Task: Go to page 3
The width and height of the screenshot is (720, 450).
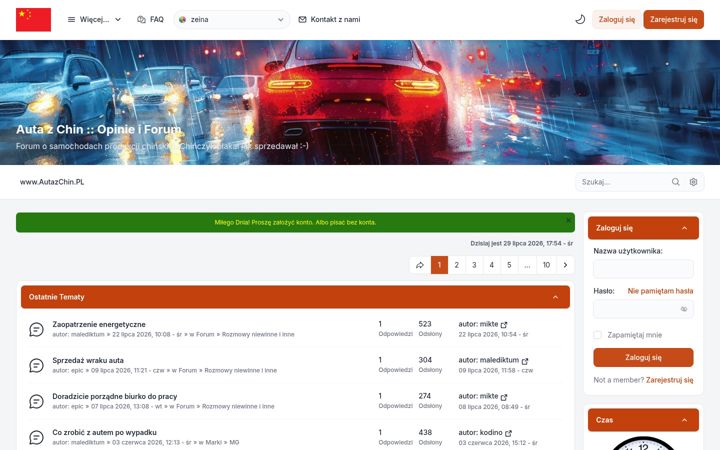Action: click(474, 265)
